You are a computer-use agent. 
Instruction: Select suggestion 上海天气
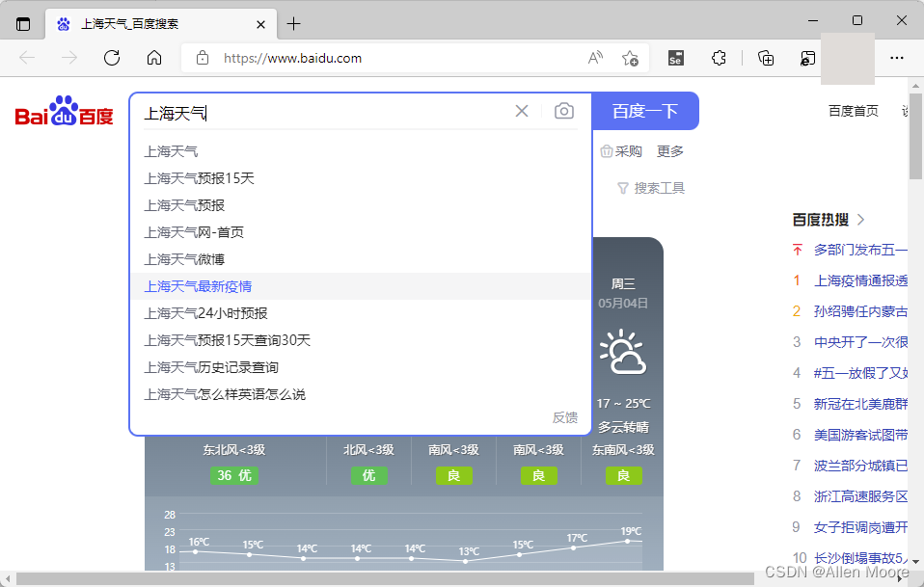click(360, 151)
